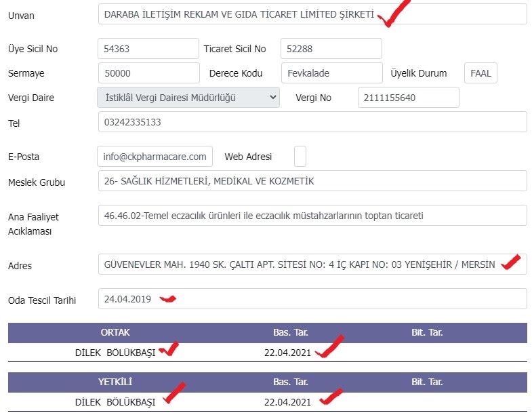Click the ORTAK column header

(115, 332)
